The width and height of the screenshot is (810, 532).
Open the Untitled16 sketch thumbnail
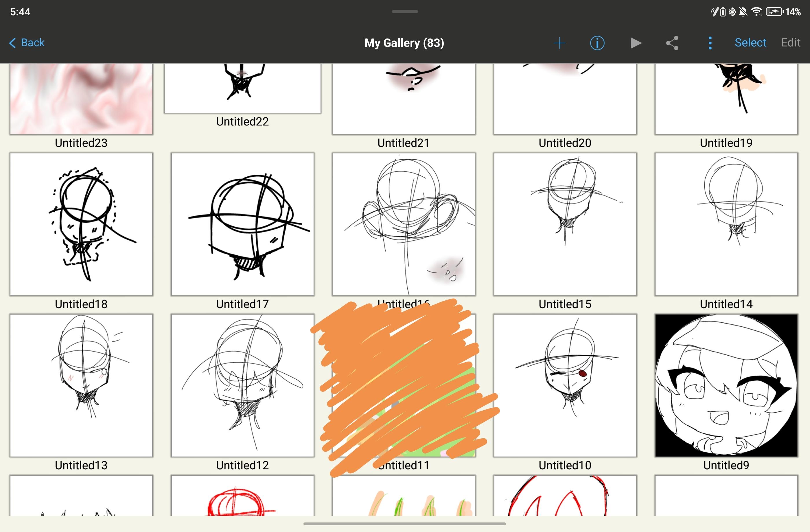tap(404, 224)
